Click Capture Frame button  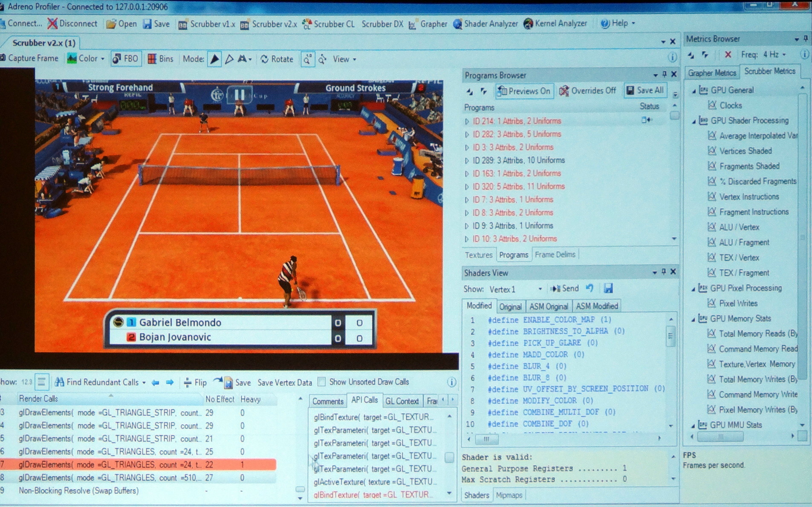[30, 58]
